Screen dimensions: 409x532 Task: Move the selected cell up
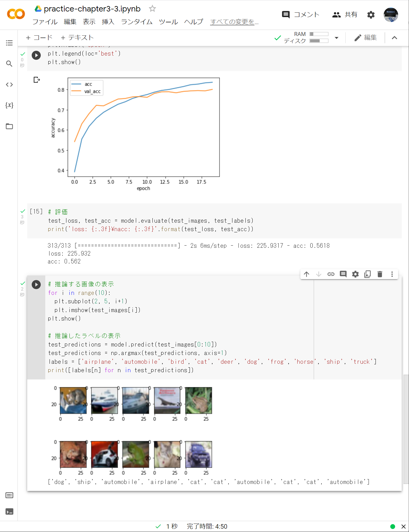[x=307, y=274]
